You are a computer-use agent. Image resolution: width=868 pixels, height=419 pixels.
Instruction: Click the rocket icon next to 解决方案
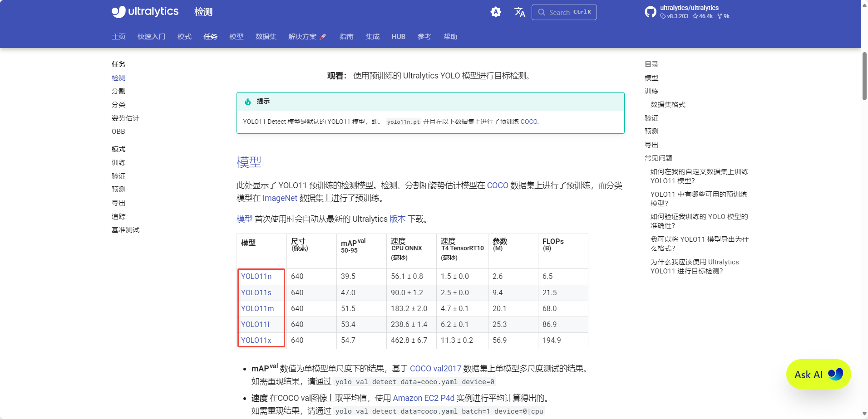(x=323, y=36)
